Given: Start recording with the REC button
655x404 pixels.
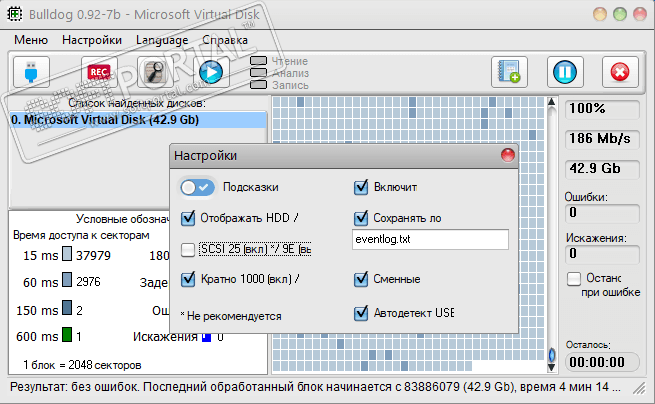Looking at the screenshot, I should pyautogui.click(x=99, y=72).
